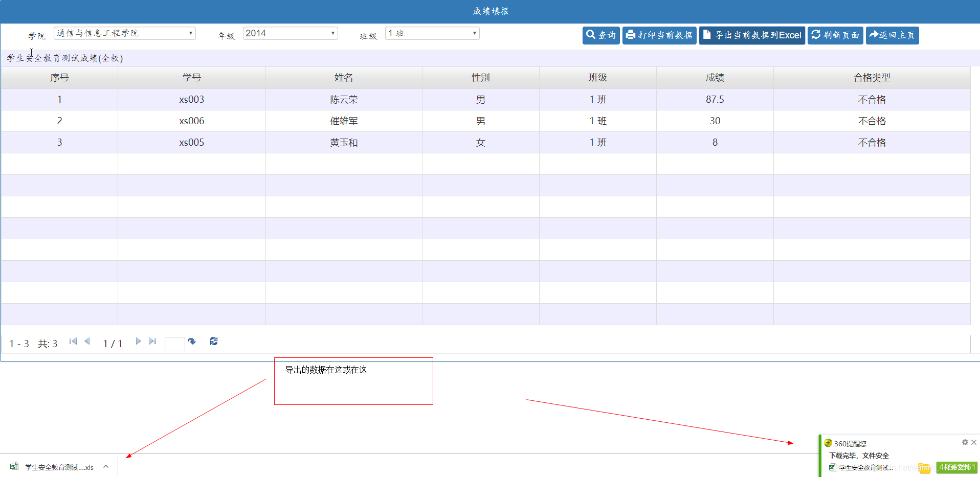Select cell with student ID xs003
The image size is (980, 477).
pos(192,100)
